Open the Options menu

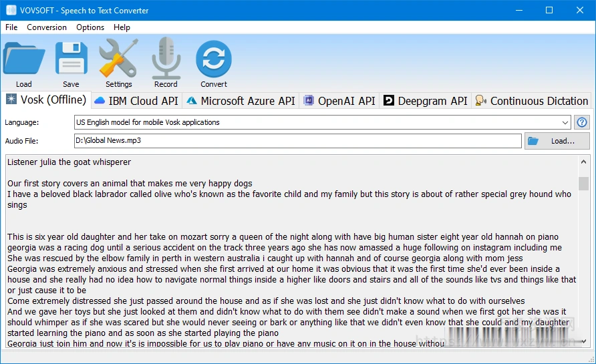(x=90, y=27)
